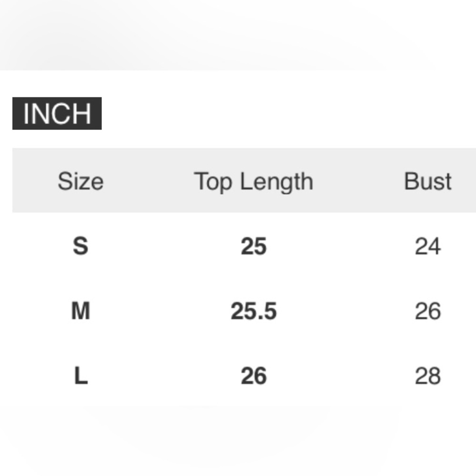The width and height of the screenshot is (476, 476).
Task: Click top length value 26 in the L row
Action: coord(254,376)
